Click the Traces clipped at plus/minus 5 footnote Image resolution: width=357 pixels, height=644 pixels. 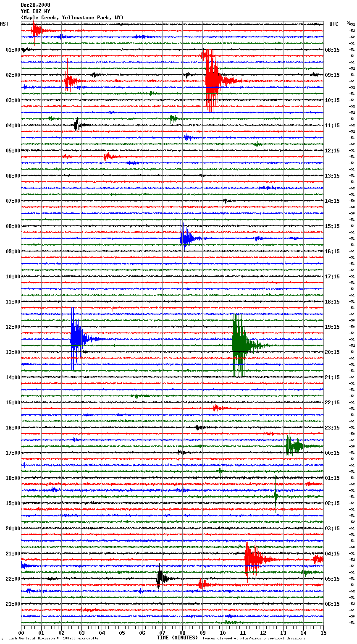[x=254, y=639]
